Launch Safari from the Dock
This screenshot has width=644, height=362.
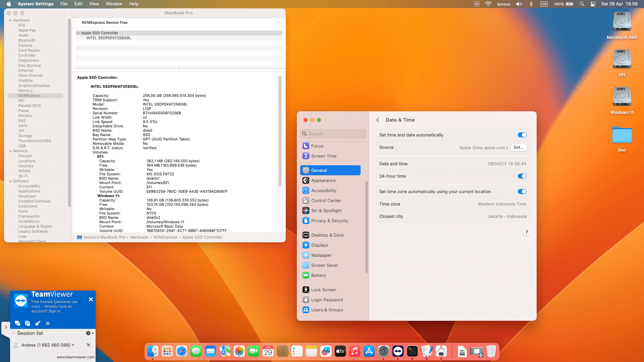pyautogui.click(x=181, y=351)
